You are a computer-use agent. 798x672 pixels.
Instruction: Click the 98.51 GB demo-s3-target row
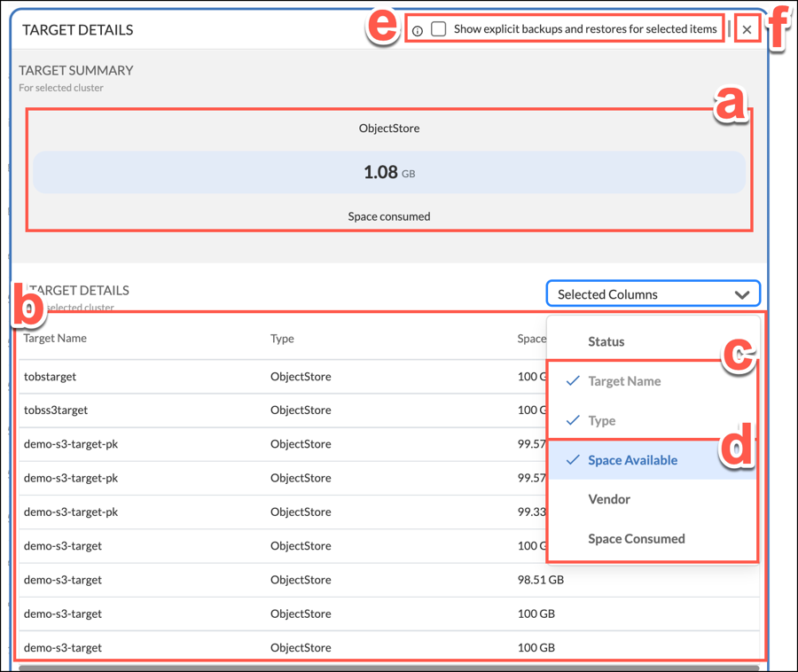coord(541,580)
